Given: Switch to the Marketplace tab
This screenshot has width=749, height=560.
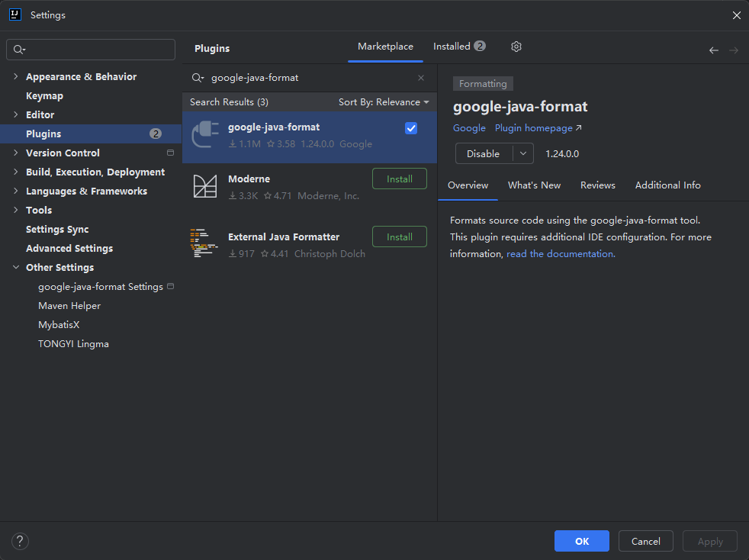Looking at the screenshot, I should coord(385,47).
